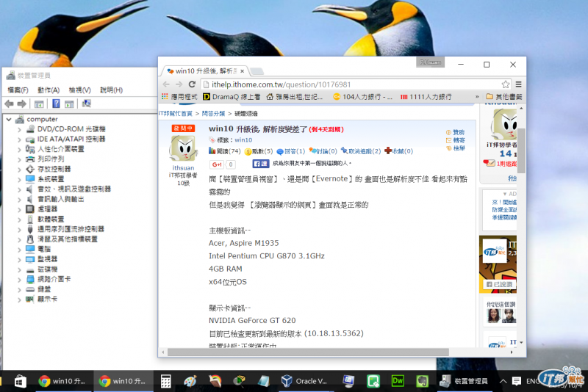Click 問答分類 breadcrumb link

[213, 114]
